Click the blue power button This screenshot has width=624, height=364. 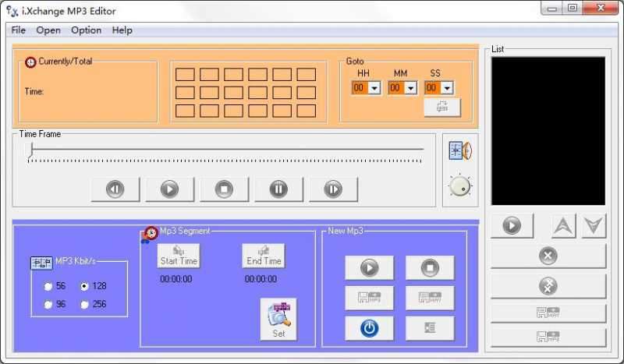coord(369,328)
